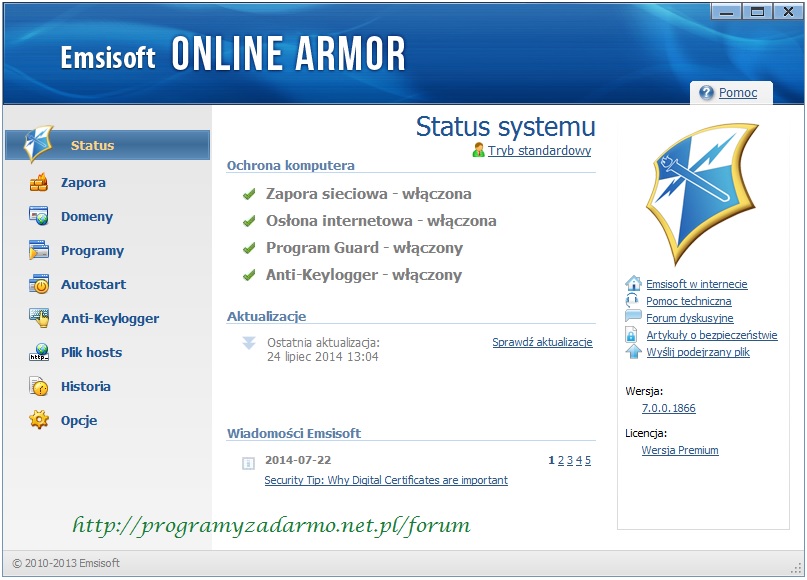Click the Domeny sidebar icon

pyautogui.click(x=39, y=217)
